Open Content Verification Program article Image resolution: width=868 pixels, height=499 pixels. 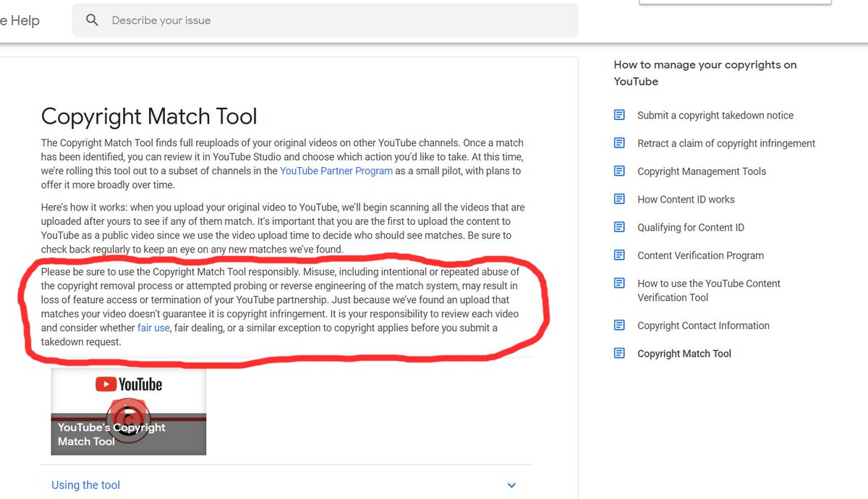pos(700,255)
